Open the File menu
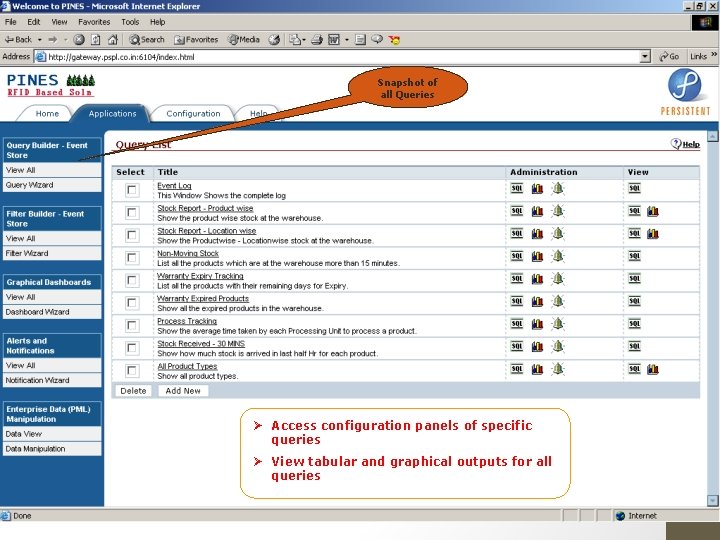 click(x=11, y=22)
